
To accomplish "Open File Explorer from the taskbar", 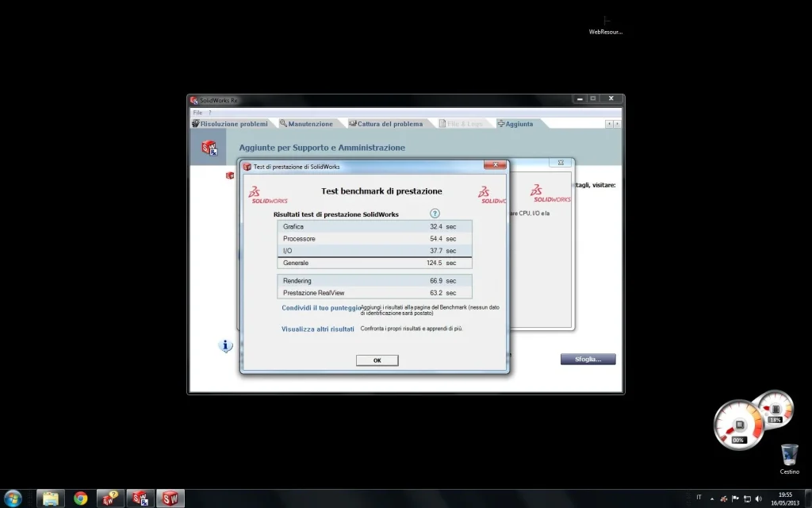I will [x=50, y=498].
